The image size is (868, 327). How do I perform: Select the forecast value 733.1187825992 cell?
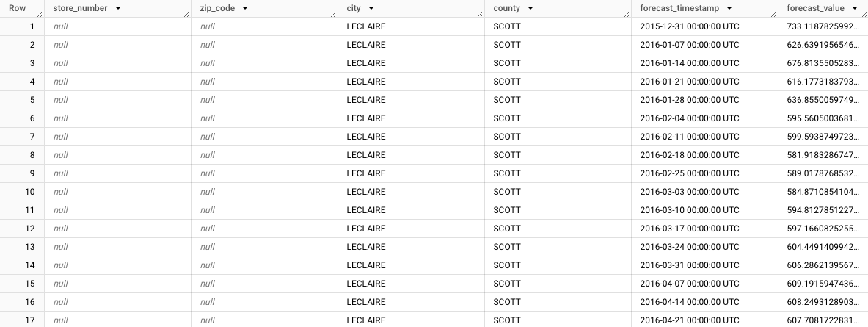(x=820, y=26)
